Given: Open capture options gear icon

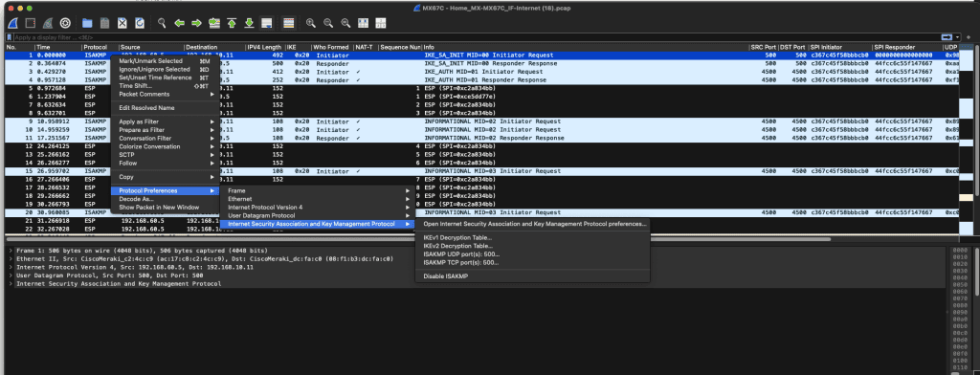Looking at the screenshot, I should click(65, 23).
